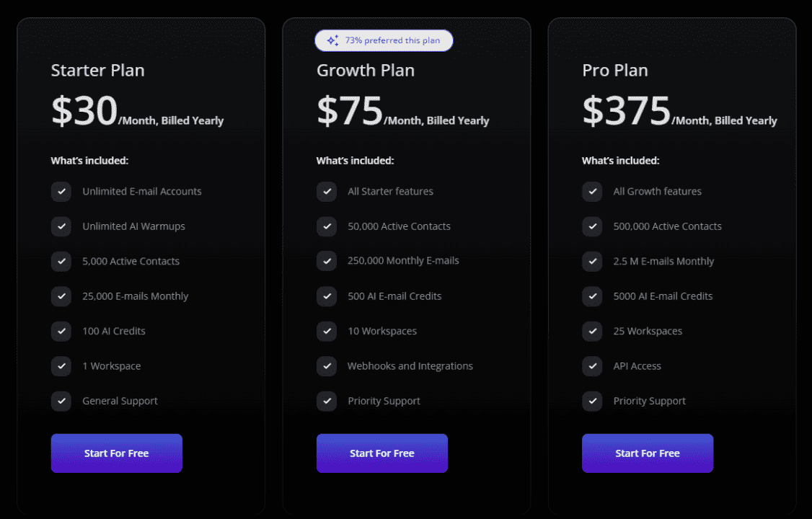812x519 pixels.
Task: Click the checkmark beside Unlimited AI Warmups
Action: [61, 226]
